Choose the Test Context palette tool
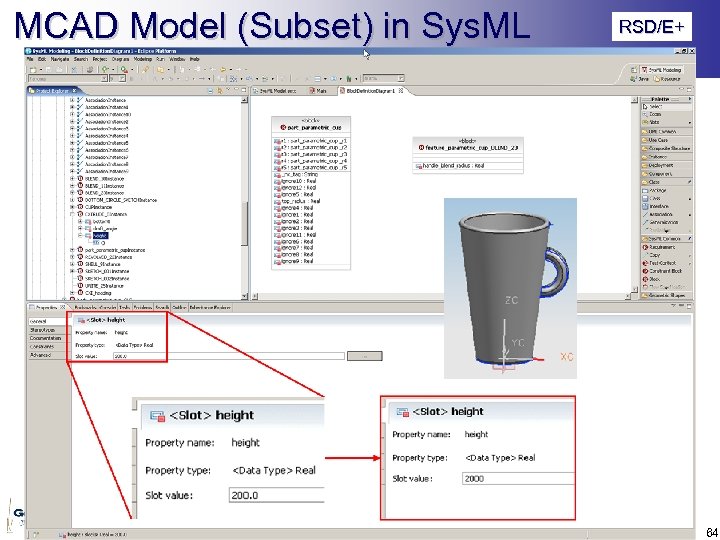The width and height of the screenshot is (720, 540). click(x=666, y=263)
